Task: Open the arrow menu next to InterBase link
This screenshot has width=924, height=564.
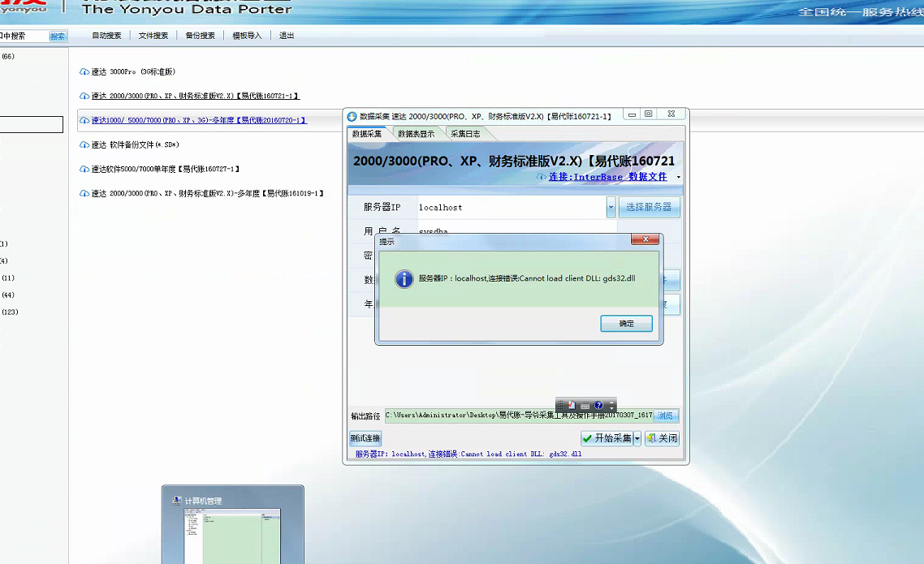Action: click(x=678, y=177)
